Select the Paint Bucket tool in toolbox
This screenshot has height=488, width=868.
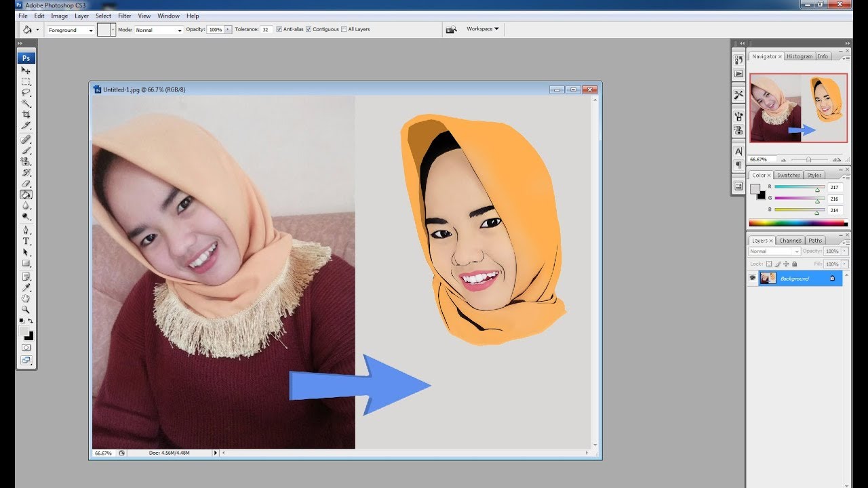(x=26, y=195)
